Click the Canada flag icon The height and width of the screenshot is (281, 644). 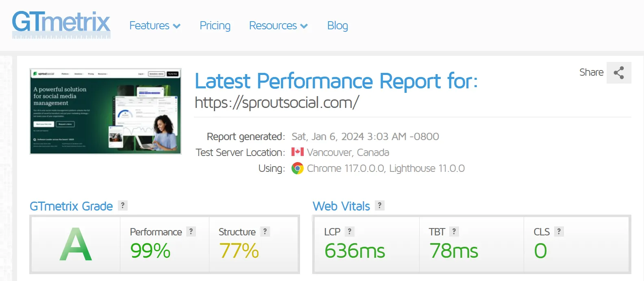tap(298, 152)
